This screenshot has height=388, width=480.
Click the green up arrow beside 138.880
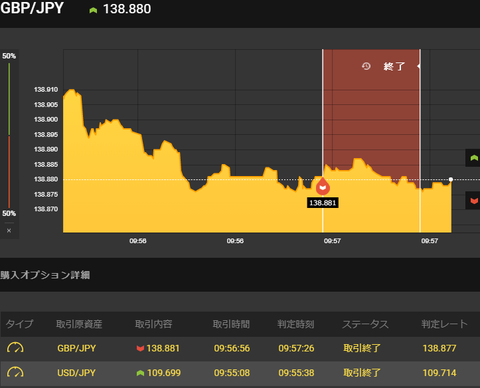(93, 10)
